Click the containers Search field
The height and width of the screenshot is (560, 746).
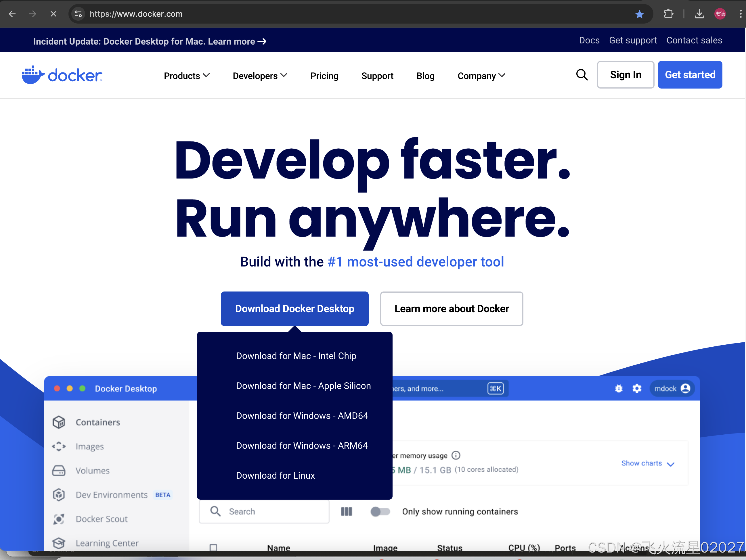point(264,511)
